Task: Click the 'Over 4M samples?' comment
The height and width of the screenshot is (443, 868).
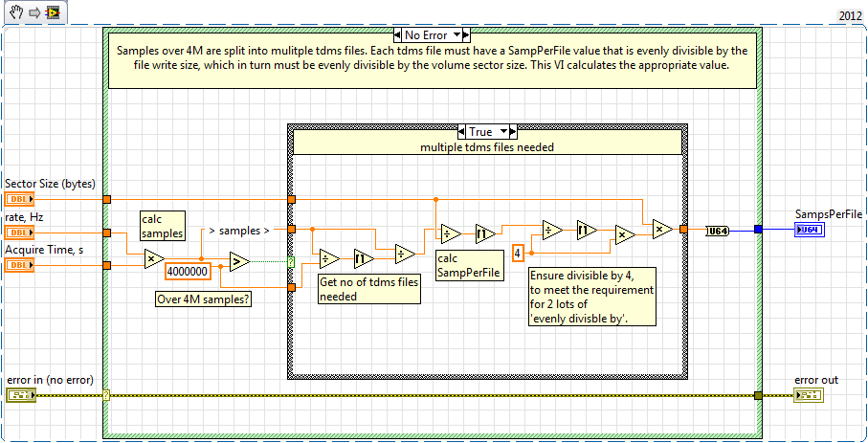Action: [x=202, y=299]
